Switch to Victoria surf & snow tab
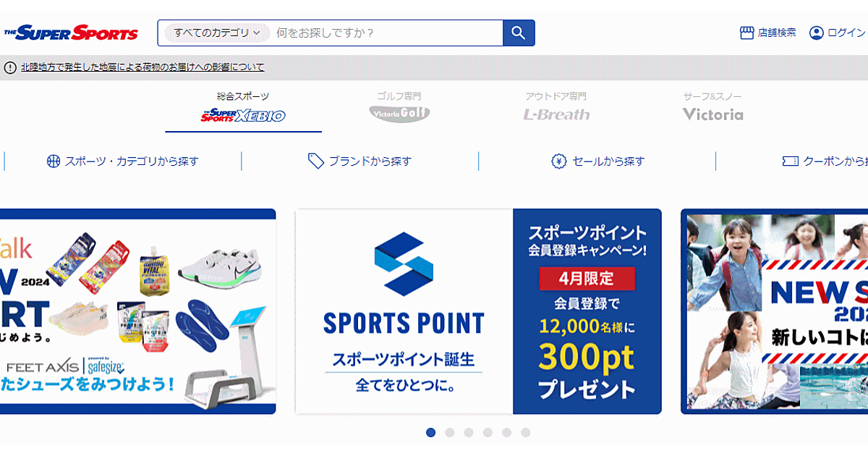The width and height of the screenshot is (868, 456). (x=712, y=108)
